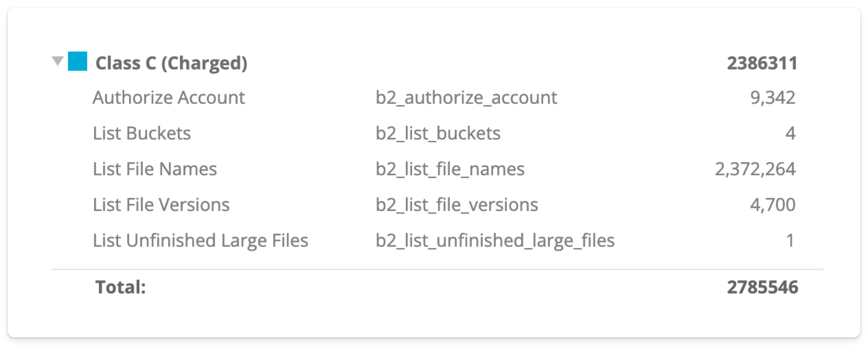Click the blue Class C color square
The image size is (868, 345).
point(78,61)
